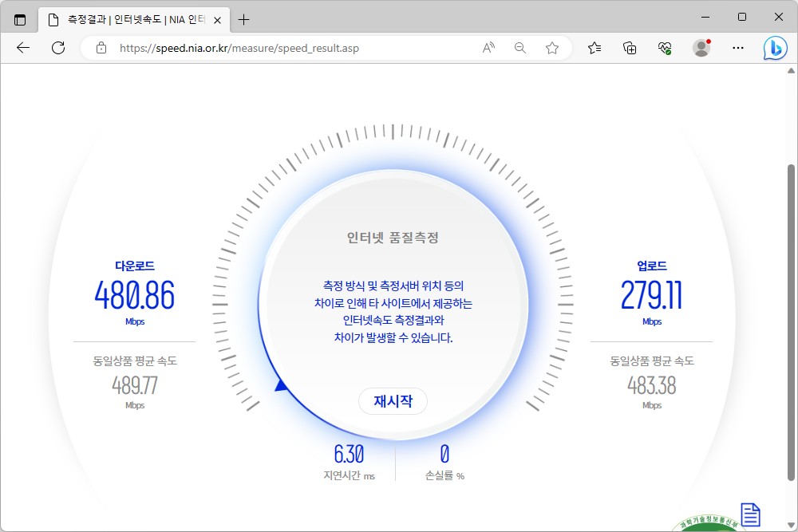Click the 인터넷 품질측정 heading
This screenshot has width=798, height=532.
click(x=393, y=237)
